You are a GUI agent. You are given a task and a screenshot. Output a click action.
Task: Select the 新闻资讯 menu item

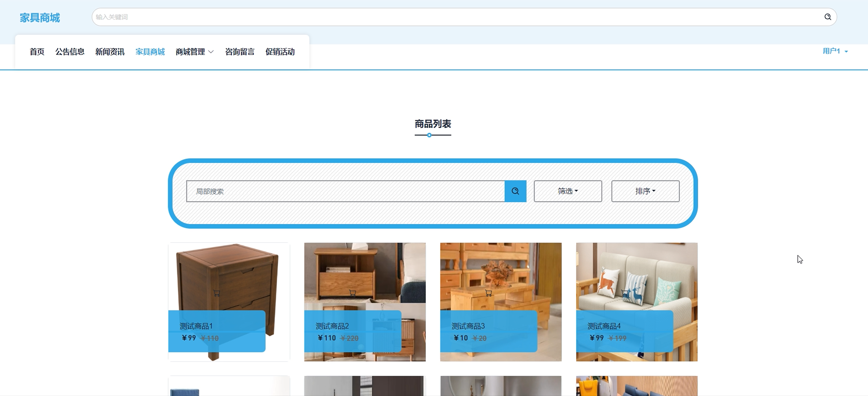pos(110,52)
